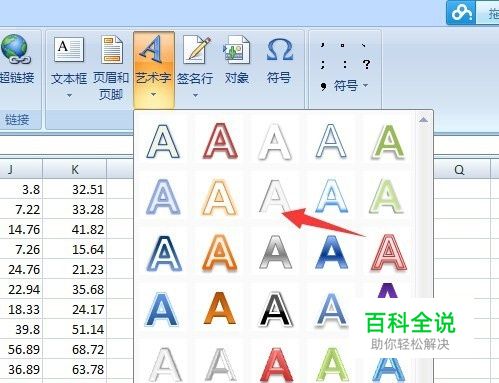Screen dimensions: 499x383
Task: Select the blue reflection WordArt in second row
Action: pos(331,196)
